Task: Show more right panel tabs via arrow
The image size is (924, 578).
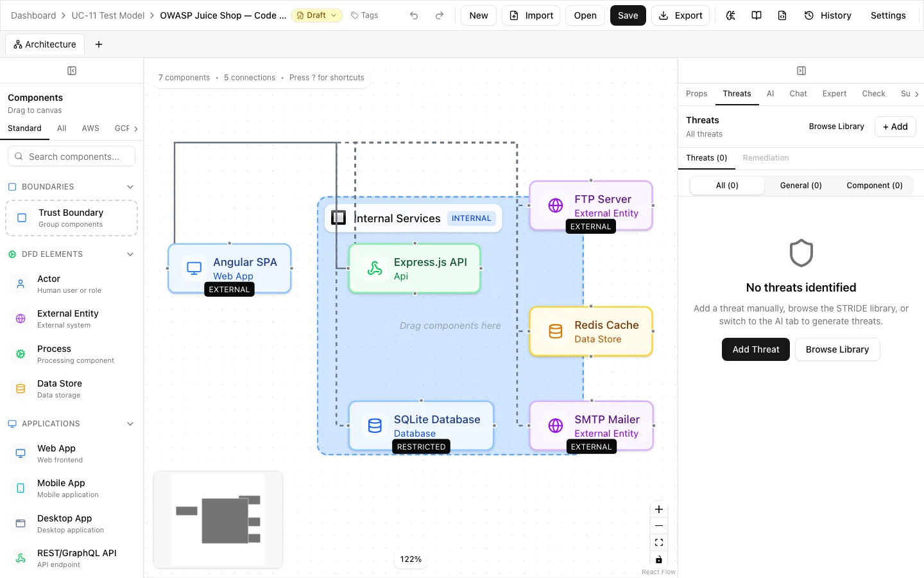Action: (x=916, y=94)
